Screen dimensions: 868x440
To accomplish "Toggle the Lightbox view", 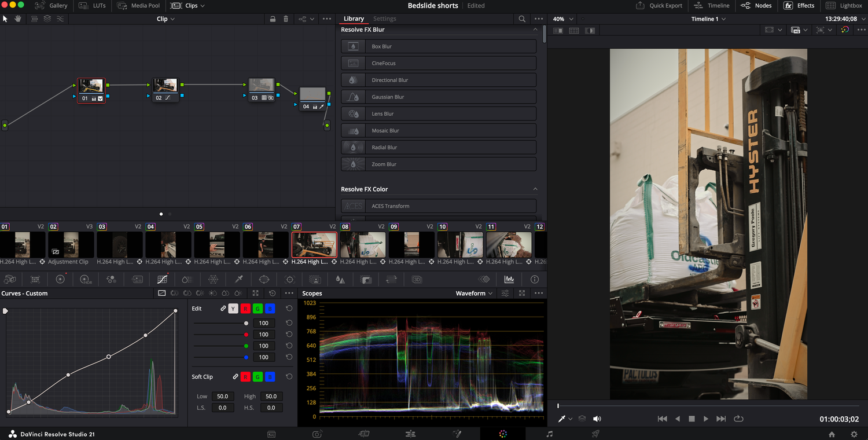I will pos(844,6).
